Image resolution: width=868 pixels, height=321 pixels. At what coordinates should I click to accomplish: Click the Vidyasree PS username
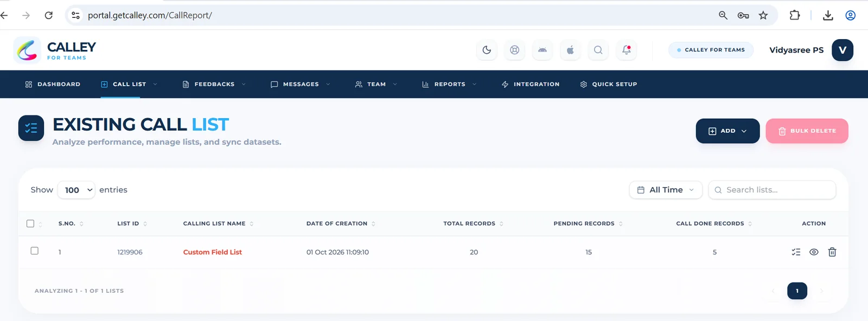pos(796,50)
